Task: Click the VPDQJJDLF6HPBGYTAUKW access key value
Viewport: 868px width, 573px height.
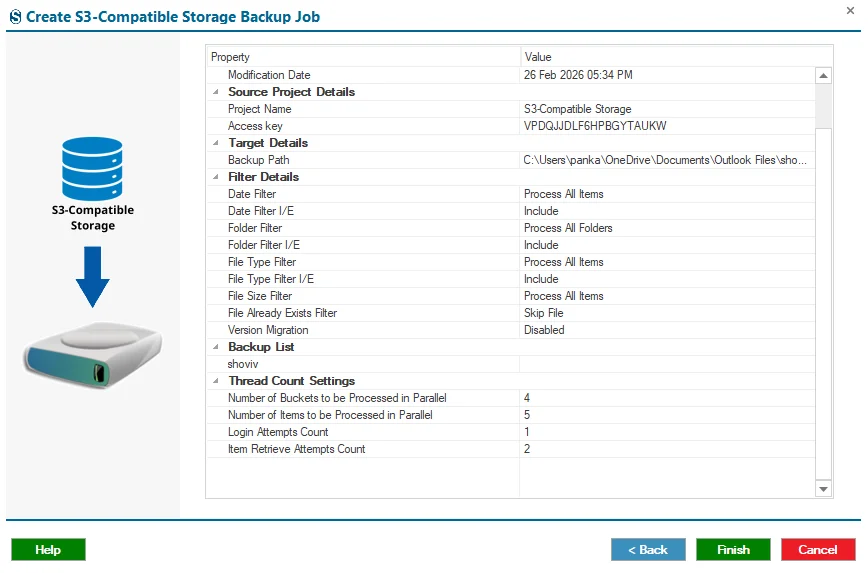Action: (595, 126)
